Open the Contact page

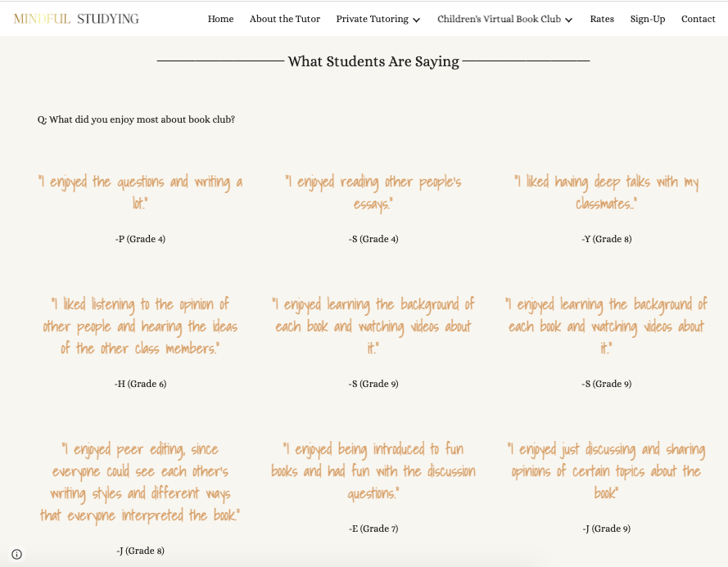click(698, 19)
